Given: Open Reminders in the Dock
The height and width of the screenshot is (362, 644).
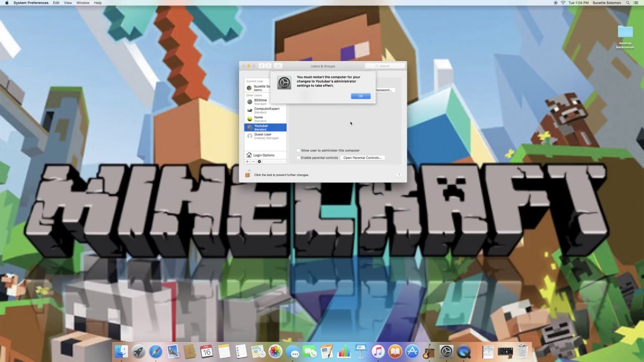Looking at the screenshot, I should coord(241,351).
